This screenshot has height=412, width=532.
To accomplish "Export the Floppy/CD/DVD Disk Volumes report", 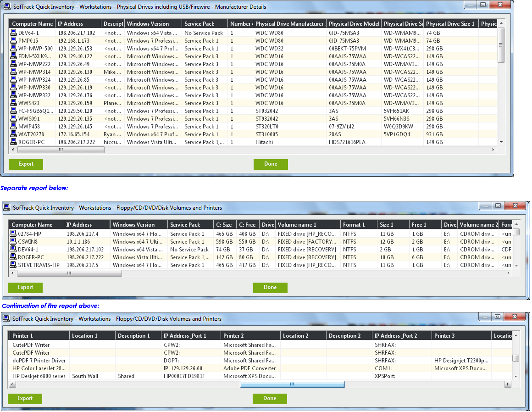I will coord(25,288).
